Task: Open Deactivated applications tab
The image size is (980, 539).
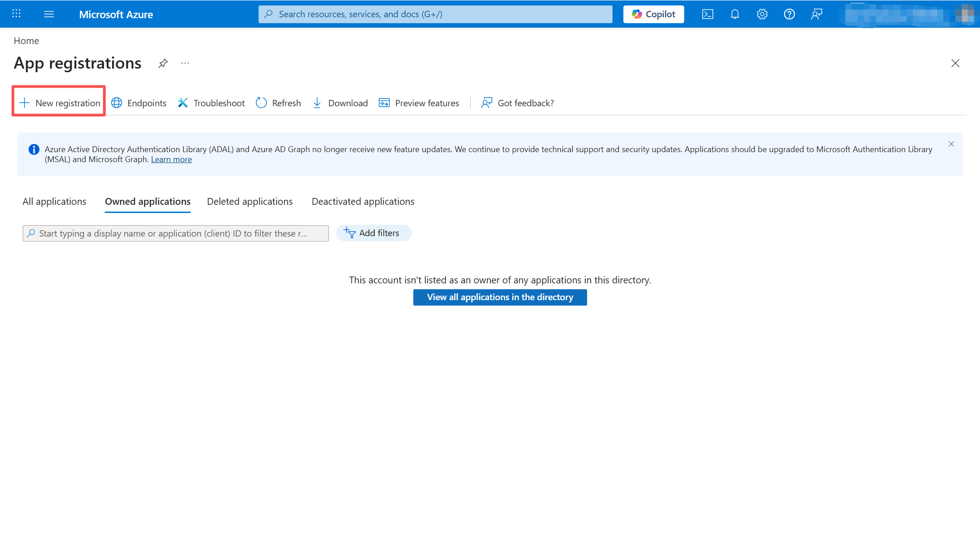Action: 363,202
